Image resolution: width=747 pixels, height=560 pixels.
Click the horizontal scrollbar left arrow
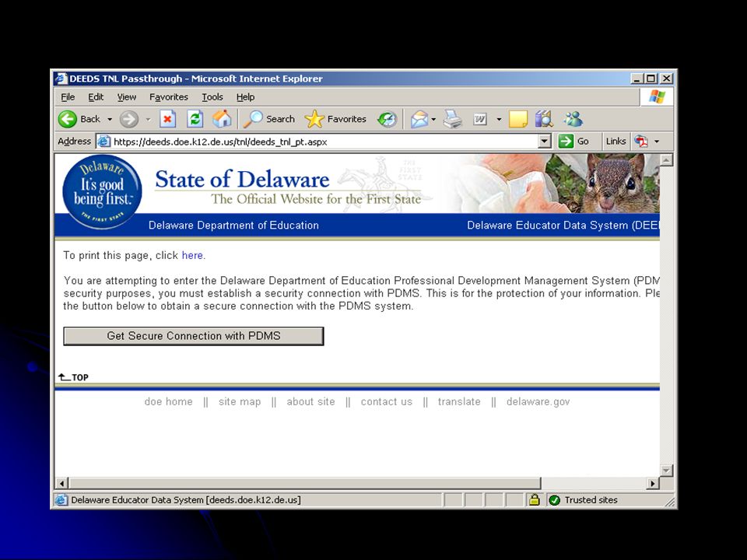(61, 483)
